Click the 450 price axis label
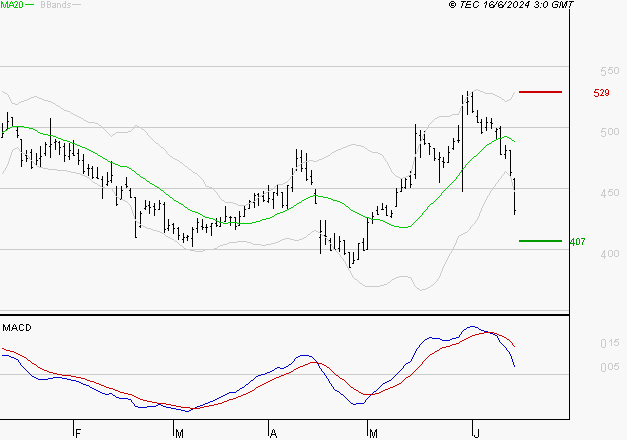Screen dimensions: 627x440 click(609, 193)
